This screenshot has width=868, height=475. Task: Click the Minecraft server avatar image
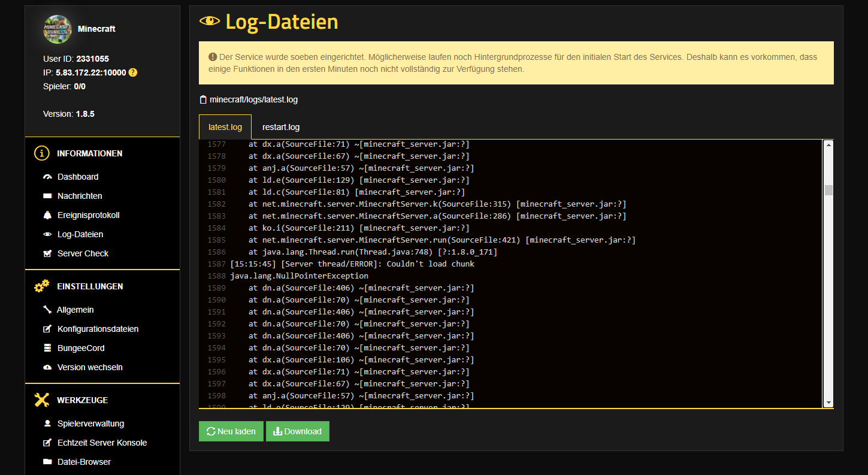pyautogui.click(x=58, y=29)
